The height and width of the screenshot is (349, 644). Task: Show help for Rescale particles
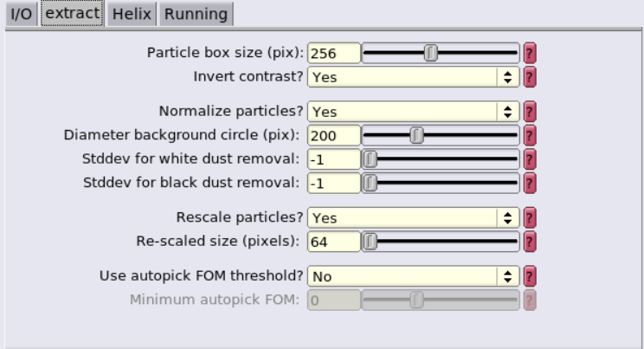(x=530, y=217)
